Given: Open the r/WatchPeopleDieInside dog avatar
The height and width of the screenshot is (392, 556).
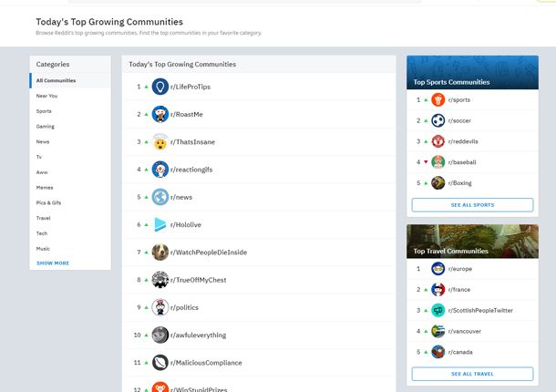Looking at the screenshot, I should coord(160,253).
